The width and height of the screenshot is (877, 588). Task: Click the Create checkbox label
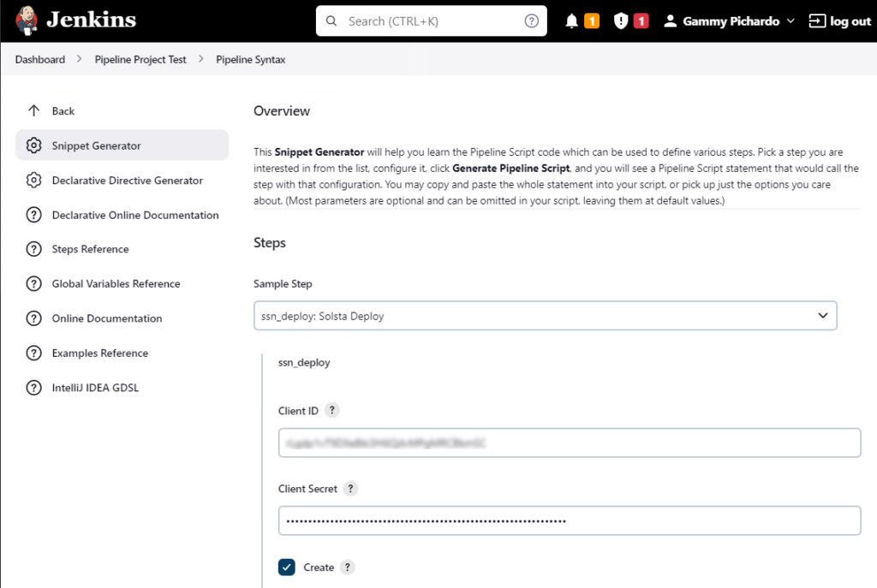[x=319, y=567]
